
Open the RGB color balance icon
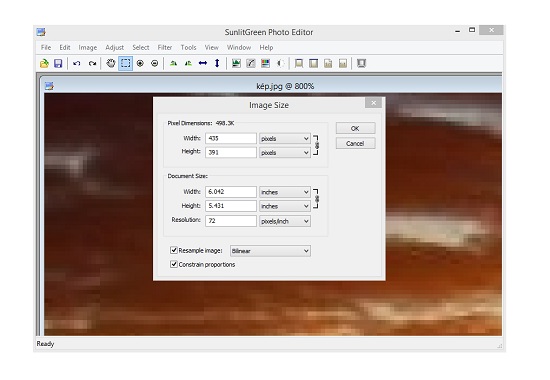(266, 64)
